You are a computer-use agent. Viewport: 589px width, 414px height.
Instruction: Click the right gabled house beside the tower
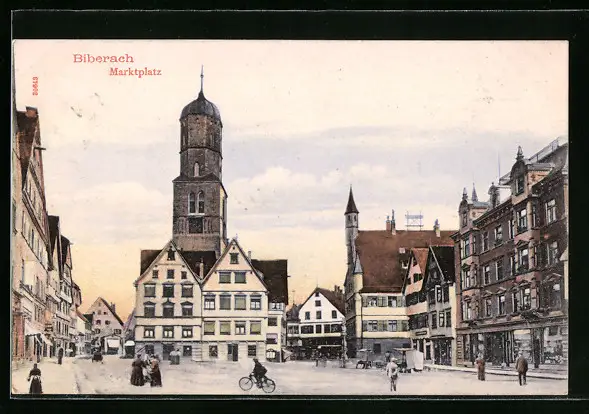(235, 301)
